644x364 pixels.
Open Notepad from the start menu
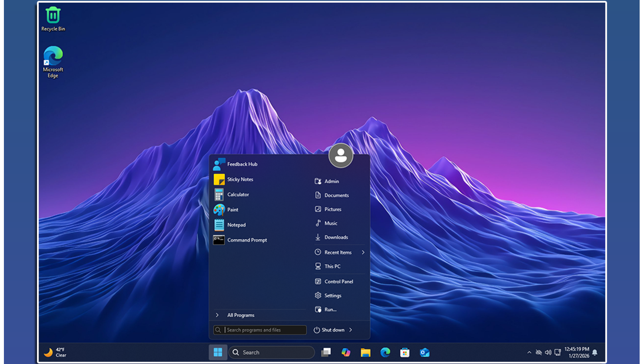click(x=236, y=225)
